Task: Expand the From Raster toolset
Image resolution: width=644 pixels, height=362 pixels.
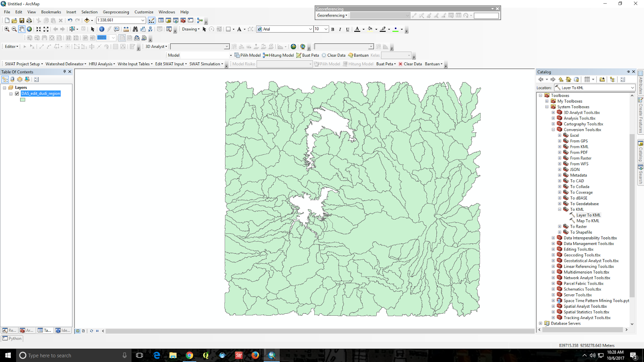Action: coord(559,158)
